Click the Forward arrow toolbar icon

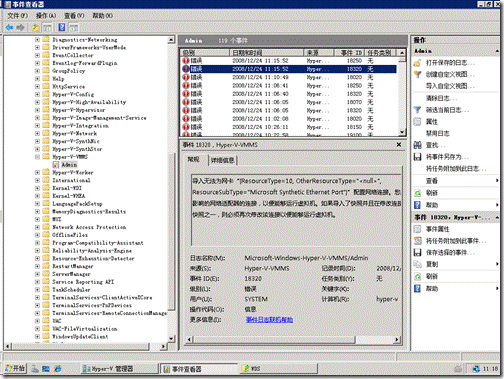(20, 27)
